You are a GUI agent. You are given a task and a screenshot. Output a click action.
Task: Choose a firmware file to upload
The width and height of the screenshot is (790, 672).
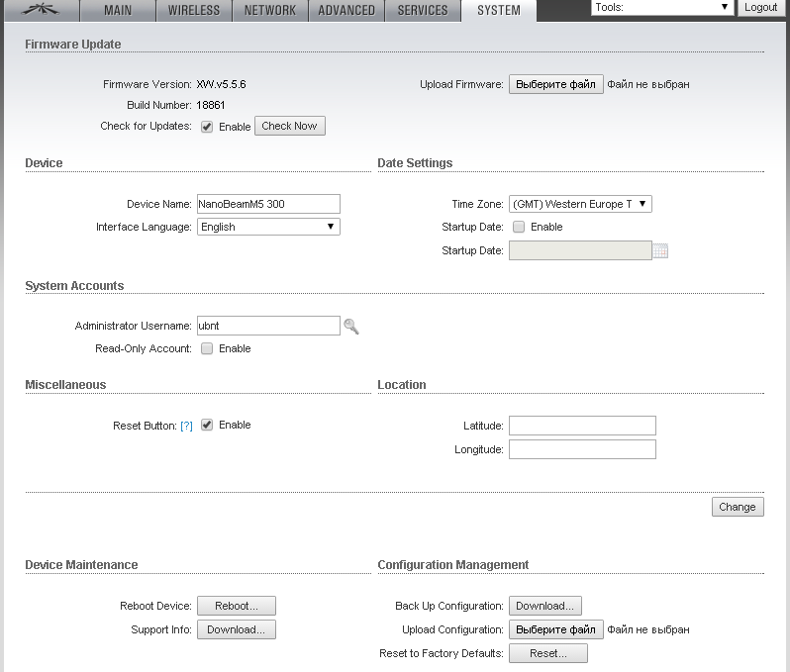click(555, 84)
